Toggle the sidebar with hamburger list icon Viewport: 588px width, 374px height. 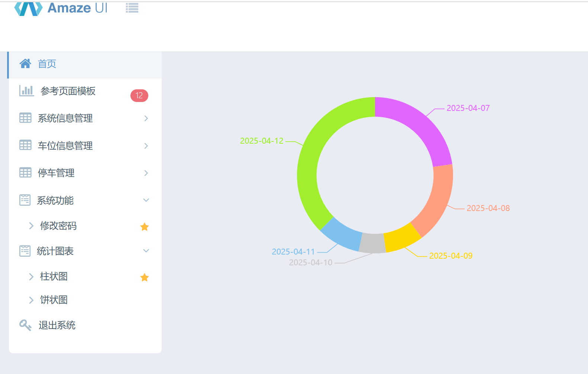coord(132,8)
